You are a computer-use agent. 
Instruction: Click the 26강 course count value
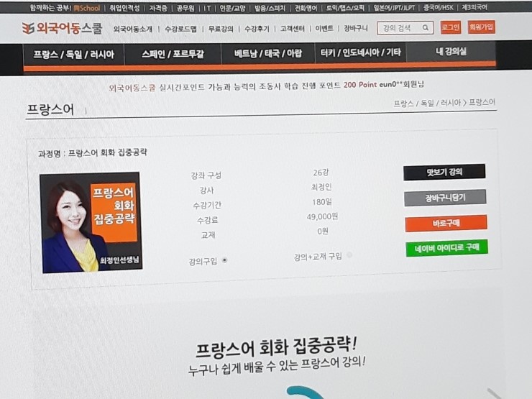(321, 173)
